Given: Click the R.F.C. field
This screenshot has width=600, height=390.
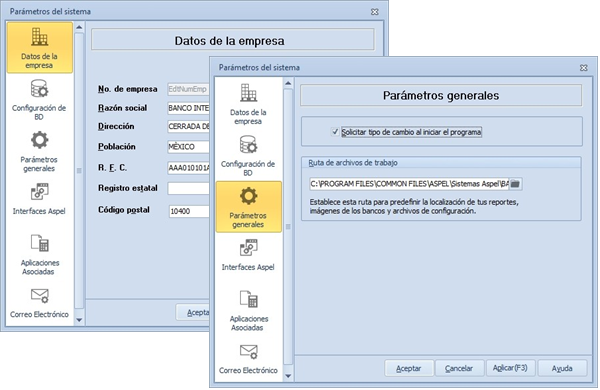Looking at the screenshot, I should point(188,168).
